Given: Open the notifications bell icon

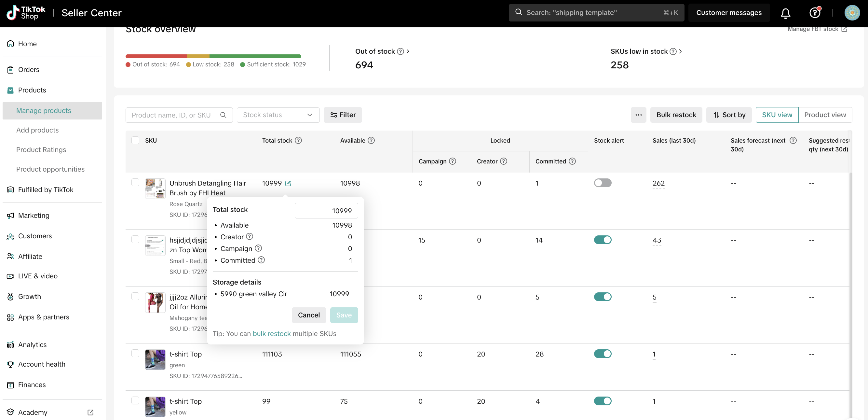Looking at the screenshot, I should point(785,13).
